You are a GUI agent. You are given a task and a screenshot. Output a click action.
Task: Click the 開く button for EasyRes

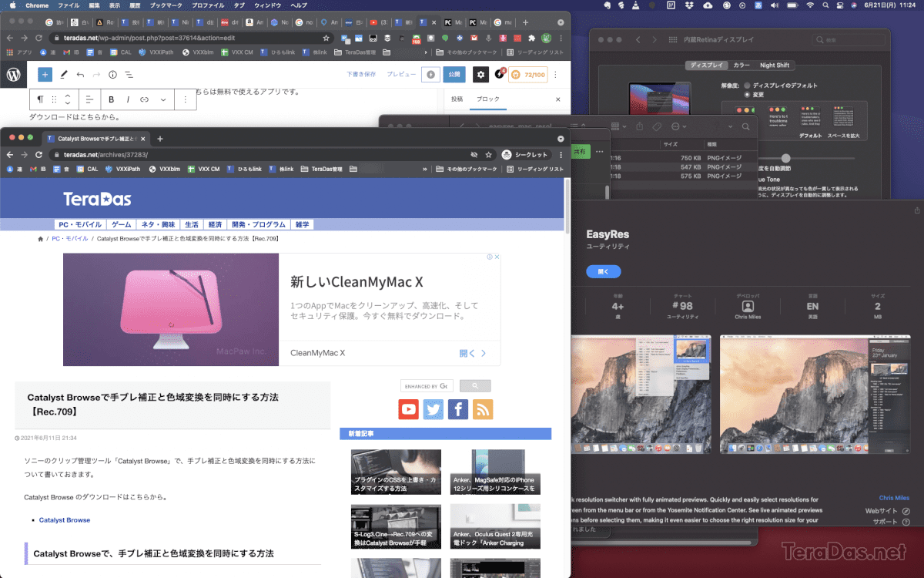click(603, 271)
